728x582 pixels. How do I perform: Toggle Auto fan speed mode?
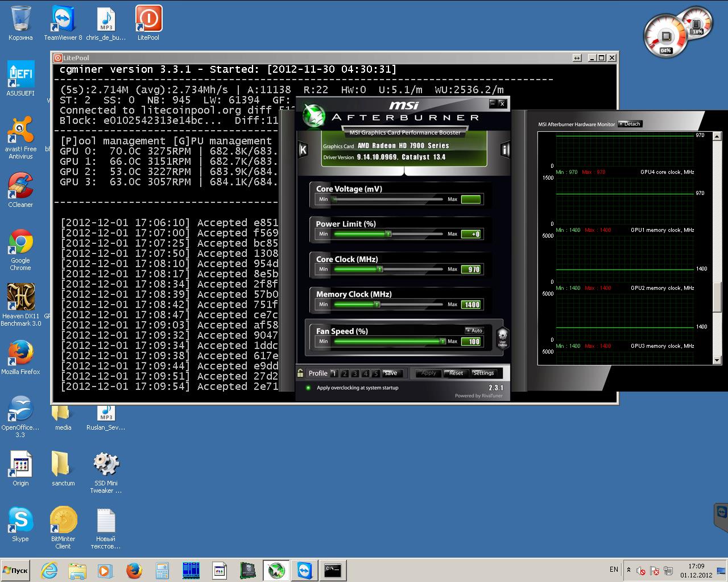click(474, 330)
